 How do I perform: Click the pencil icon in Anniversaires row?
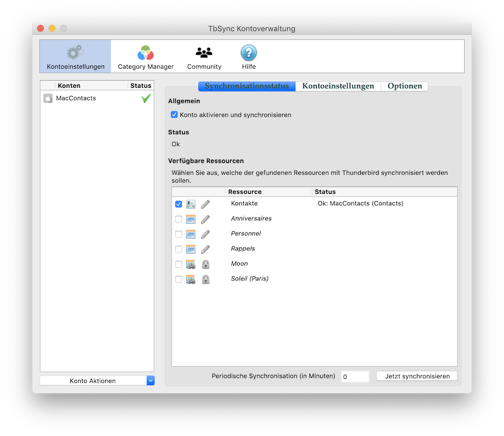pyautogui.click(x=205, y=219)
